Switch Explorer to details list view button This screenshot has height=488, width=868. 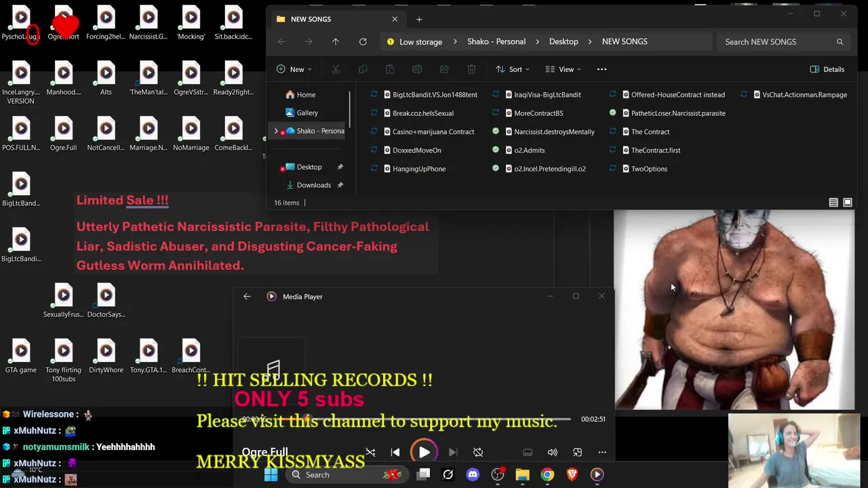pyautogui.click(x=833, y=203)
